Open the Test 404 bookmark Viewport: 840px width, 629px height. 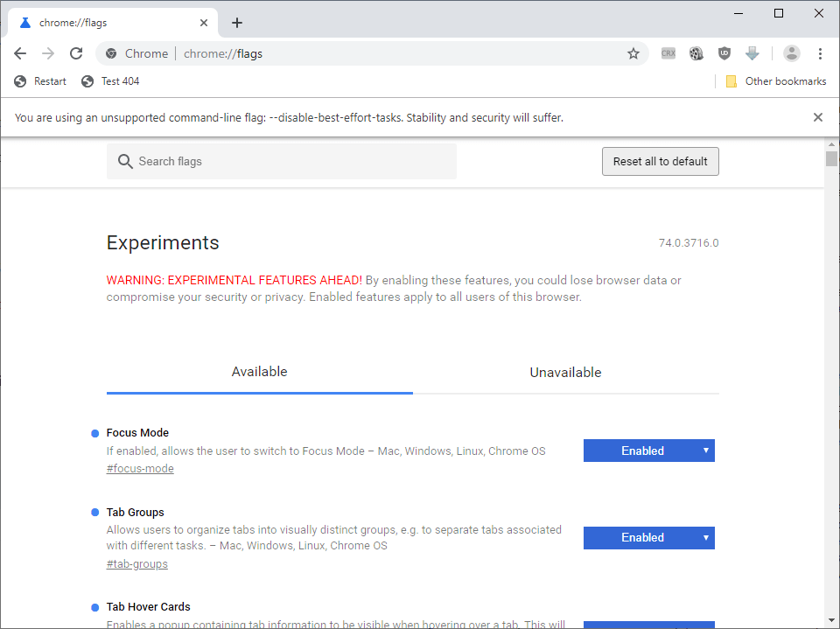tap(110, 81)
